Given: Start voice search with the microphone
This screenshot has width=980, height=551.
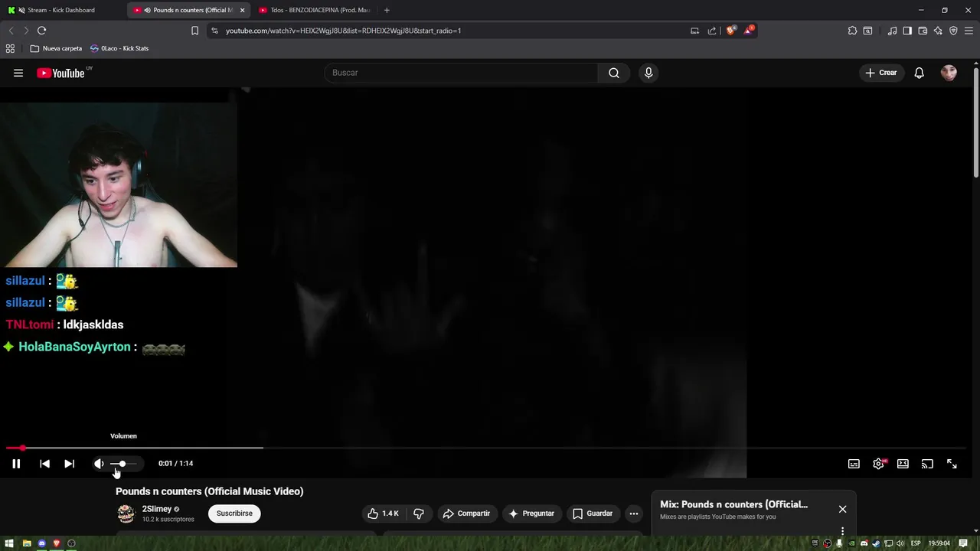Looking at the screenshot, I should [648, 73].
